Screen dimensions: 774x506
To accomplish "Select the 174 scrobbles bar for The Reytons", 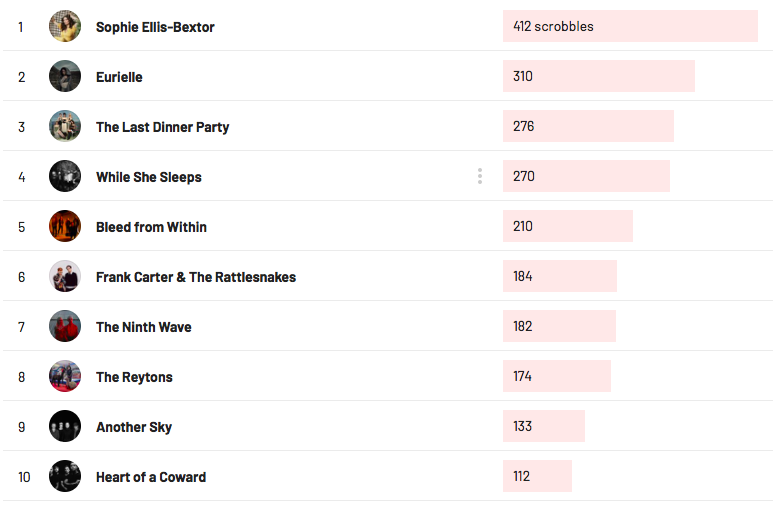I will click(557, 376).
